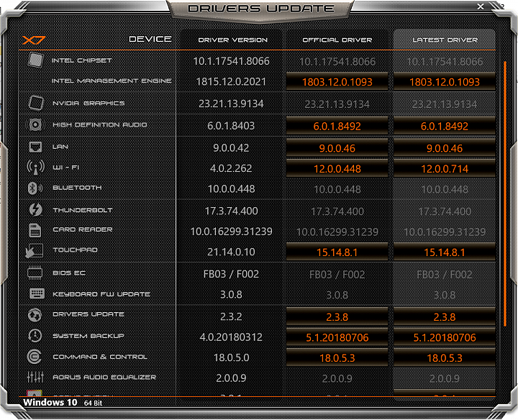This screenshot has width=518, height=420.
Task: Click the X7 logo
Action: click(34, 40)
